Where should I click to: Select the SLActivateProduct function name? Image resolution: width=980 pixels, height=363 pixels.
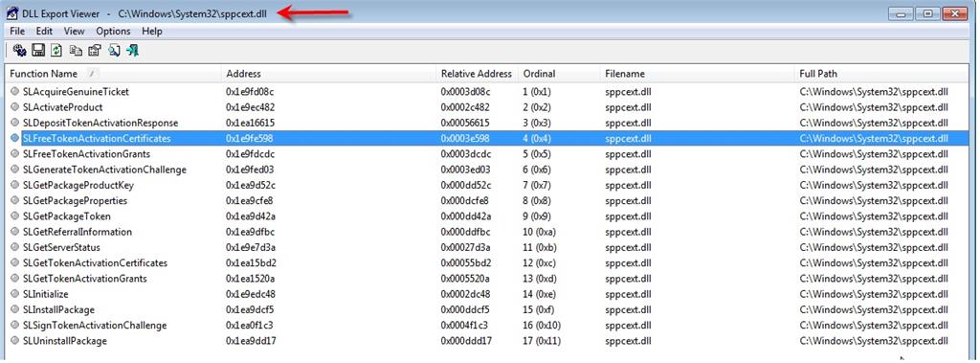point(62,107)
